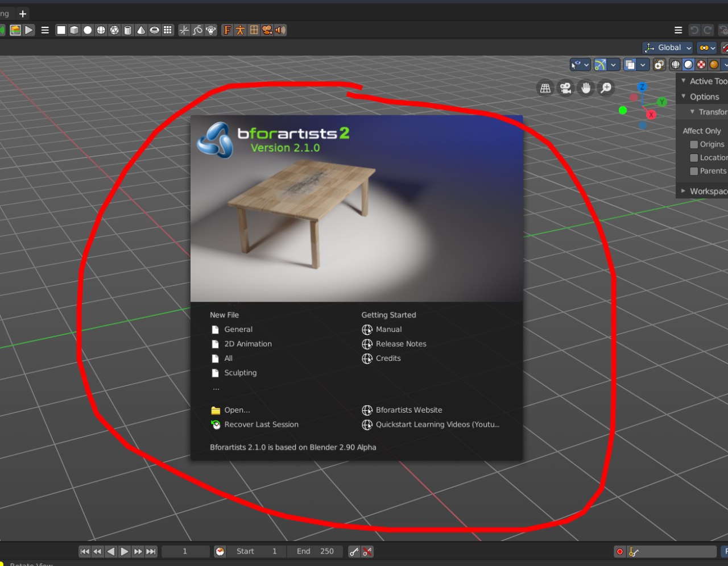Enable the Origins checkbox
The image size is (728, 566).
694,144
